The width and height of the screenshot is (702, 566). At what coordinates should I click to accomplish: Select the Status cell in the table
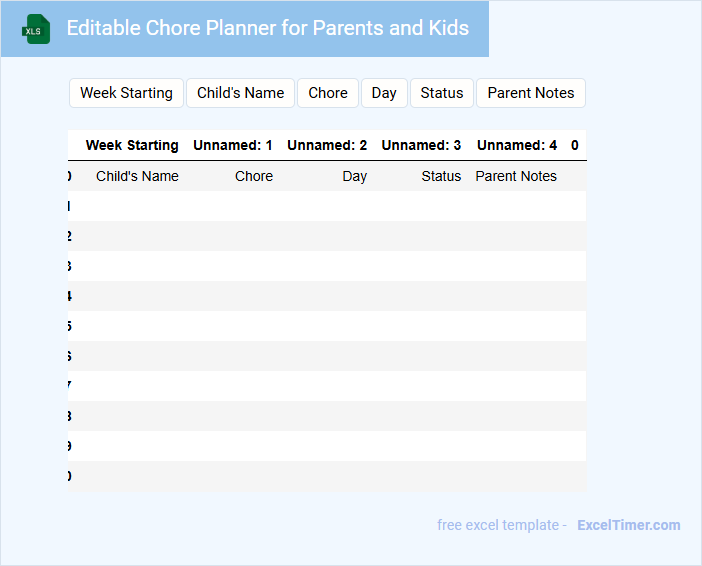[x=441, y=176]
